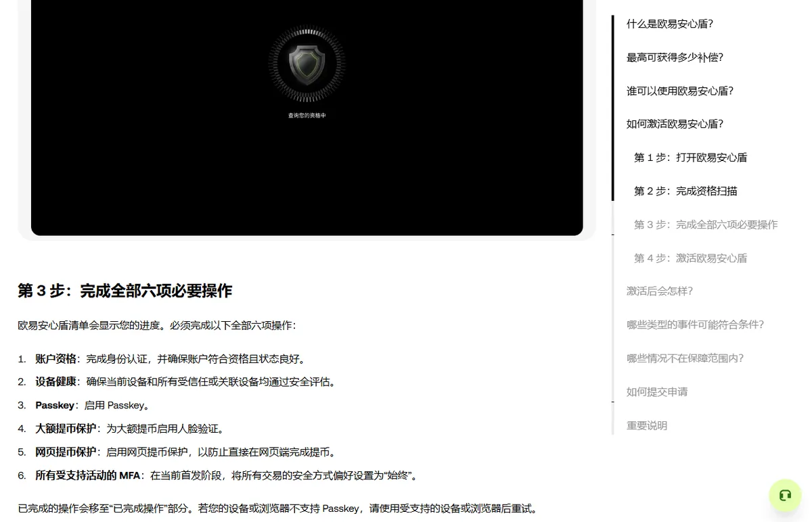Click the heading 第 3 步：完成全部六项必要操作

125,291
